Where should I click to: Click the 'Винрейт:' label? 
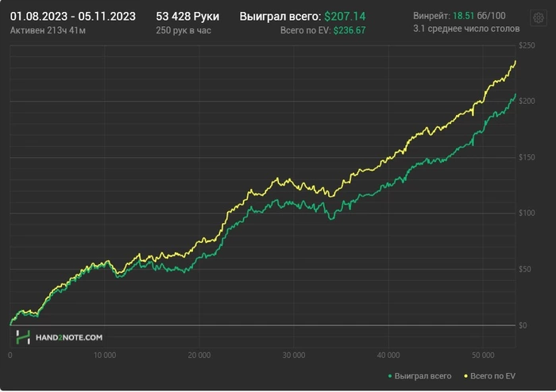pos(431,16)
